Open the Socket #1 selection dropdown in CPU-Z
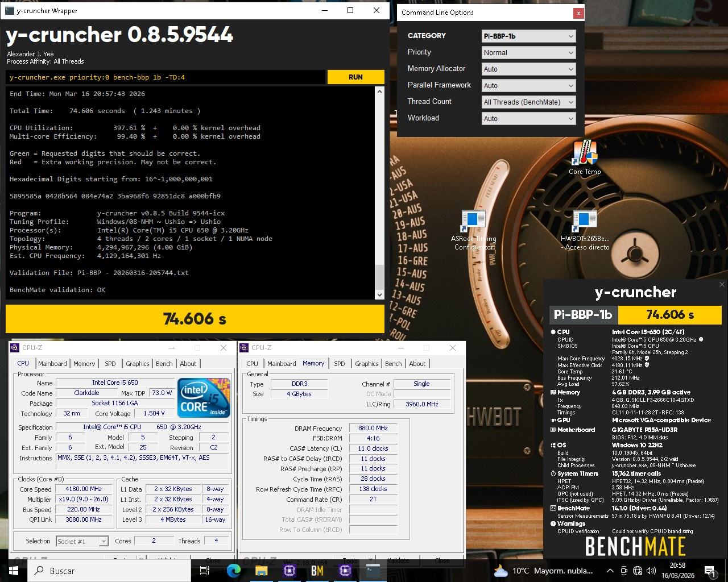This screenshot has height=582, width=728. tap(82, 541)
